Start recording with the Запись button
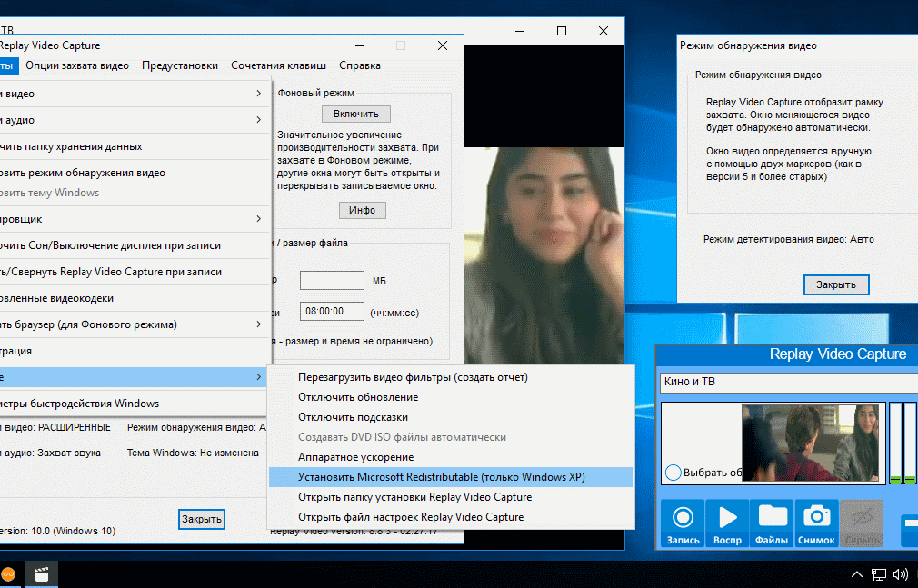The width and height of the screenshot is (918, 588). [683, 523]
